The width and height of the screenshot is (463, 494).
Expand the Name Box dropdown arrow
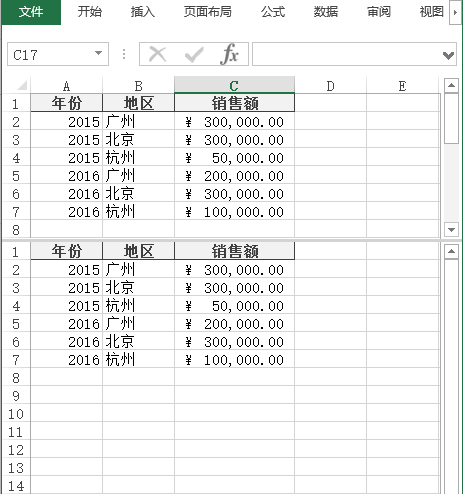[x=98, y=53]
